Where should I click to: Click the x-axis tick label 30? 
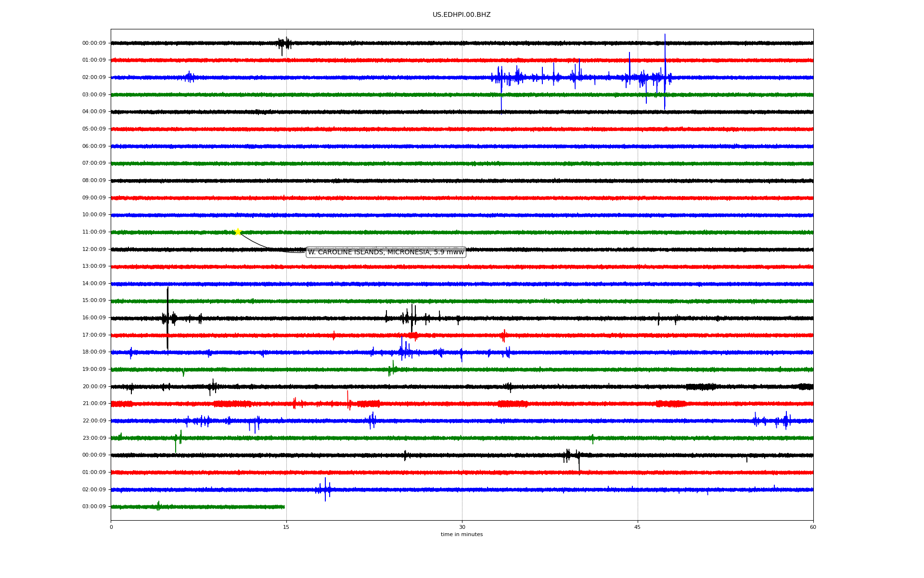click(x=462, y=527)
